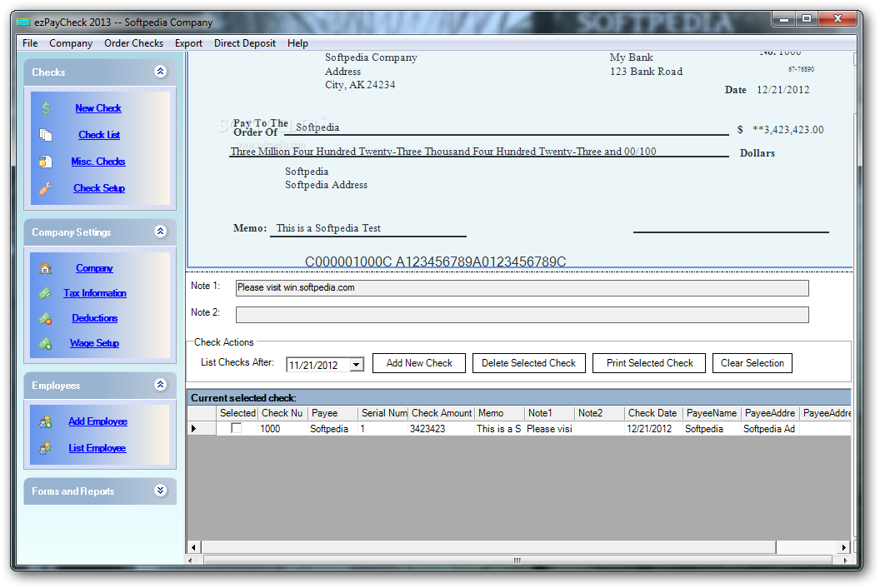Click the Note 1 text field
This screenshot has width=880, height=588.
(x=522, y=288)
